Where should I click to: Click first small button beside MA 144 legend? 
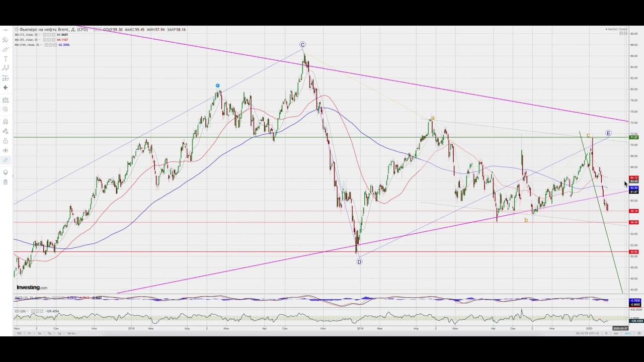tap(46, 45)
